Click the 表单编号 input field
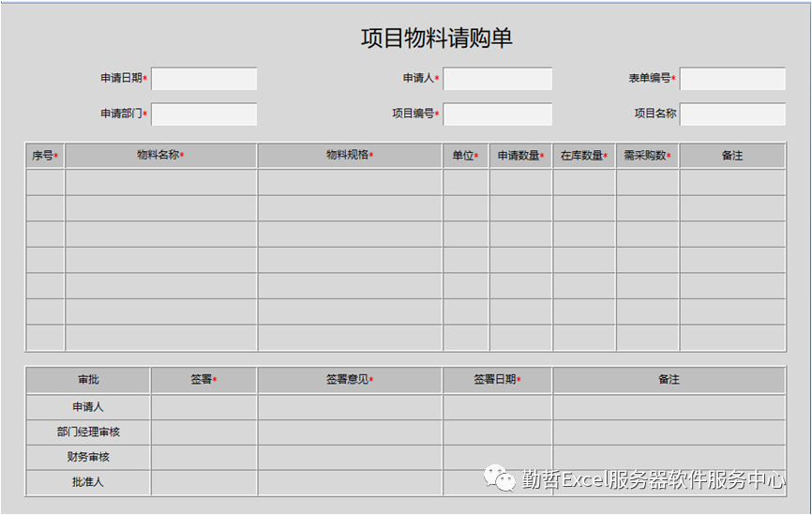This screenshot has width=812, height=515. (732, 79)
